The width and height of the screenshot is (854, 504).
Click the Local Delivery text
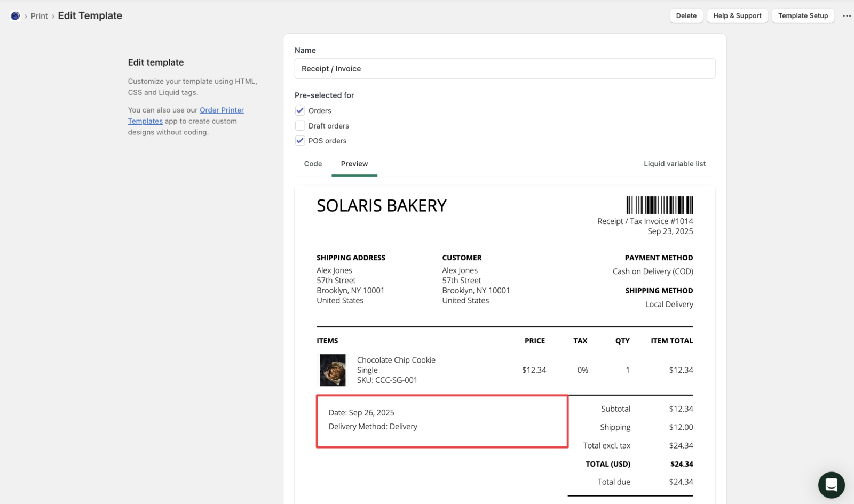669,305
